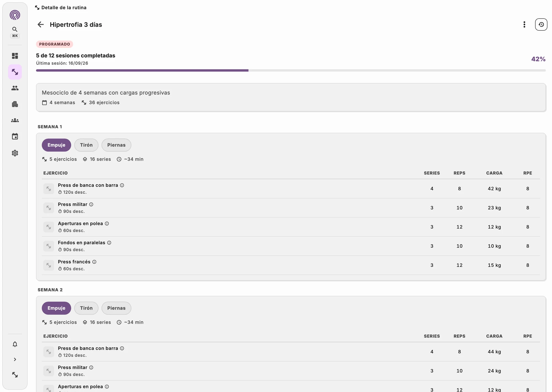
Task: Show info for Press militar in Semana 2
Action: pyautogui.click(x=91, y=367)
